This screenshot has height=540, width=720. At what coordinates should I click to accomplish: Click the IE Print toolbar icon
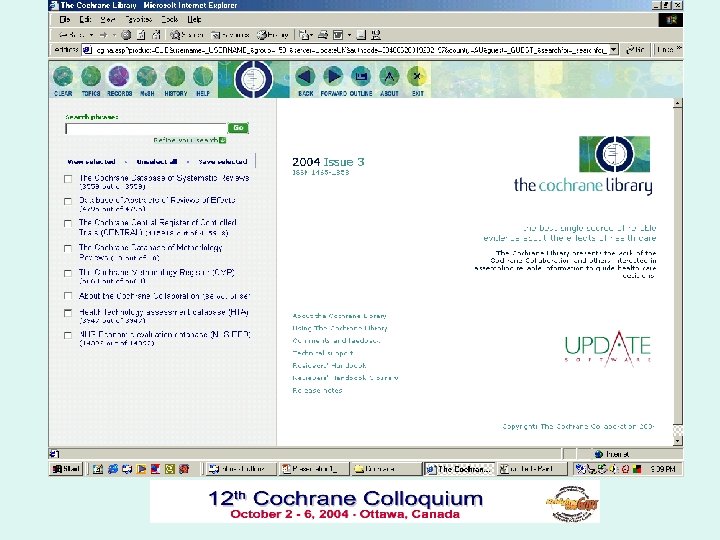(x=323, y=35)
